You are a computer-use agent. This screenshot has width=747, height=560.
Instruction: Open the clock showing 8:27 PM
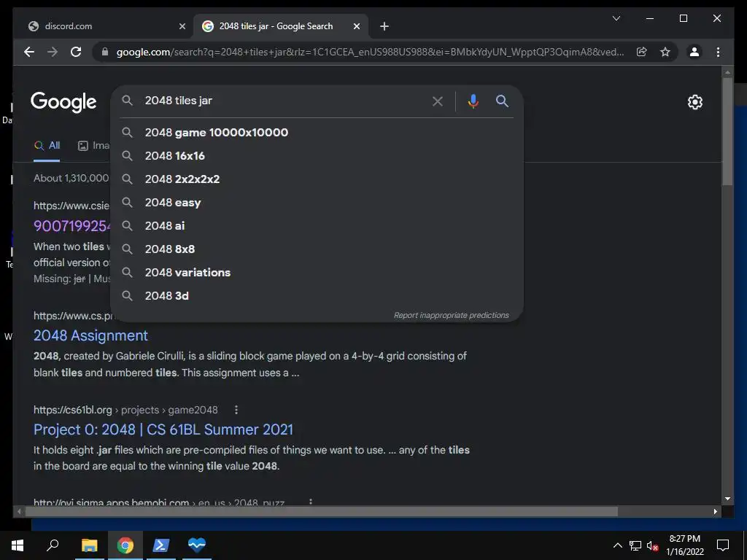(x=684, y=545)
